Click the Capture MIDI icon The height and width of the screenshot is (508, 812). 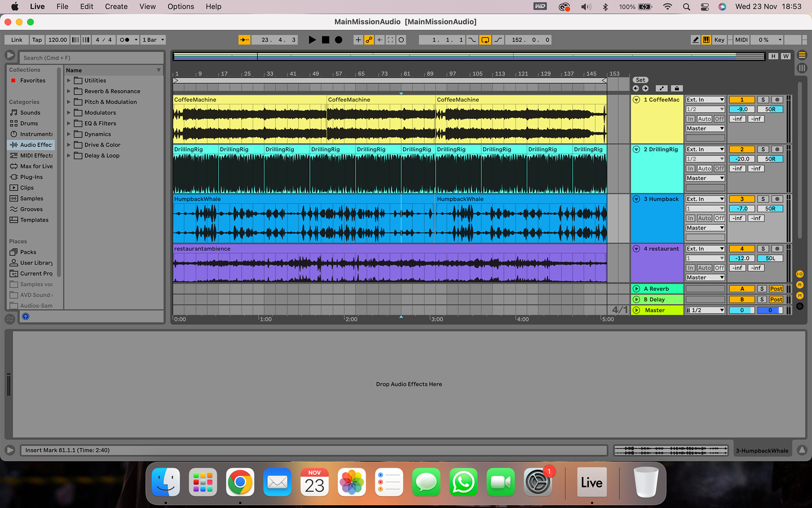[x=390, y=40]
